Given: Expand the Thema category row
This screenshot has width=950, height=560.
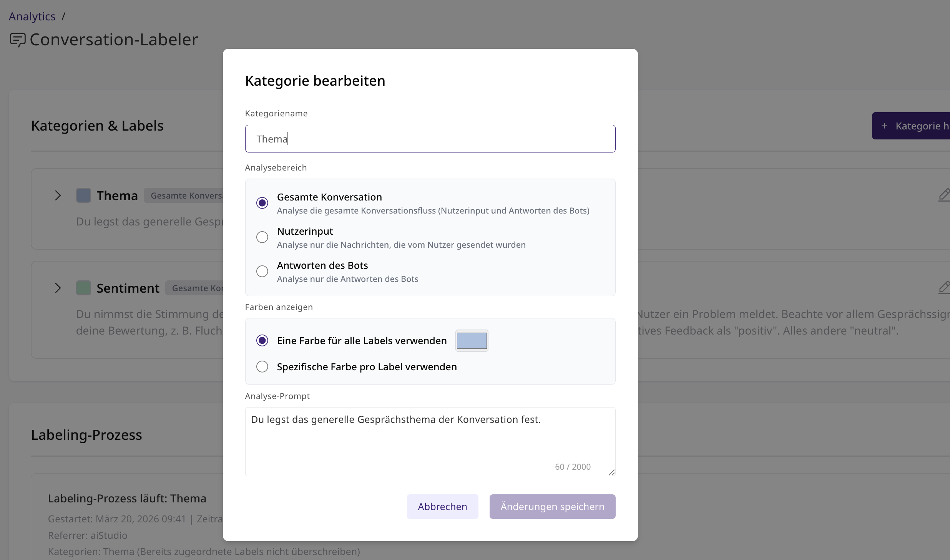Looking at the screenshot, I should tap(58, 196).
